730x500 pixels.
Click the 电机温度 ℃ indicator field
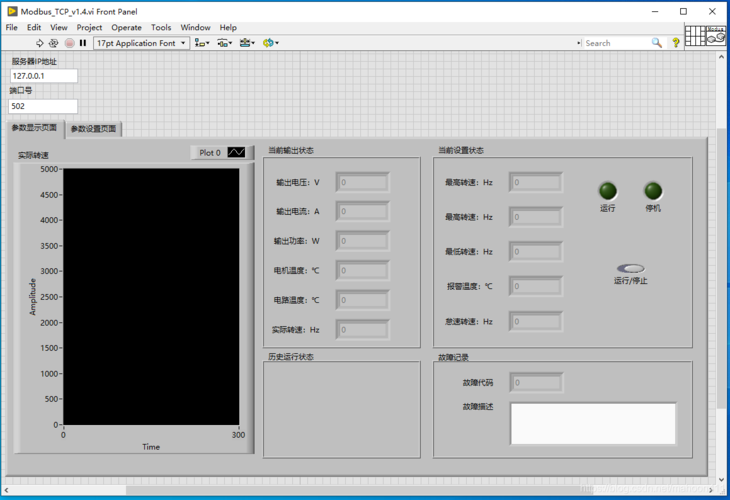click(362, 270)
